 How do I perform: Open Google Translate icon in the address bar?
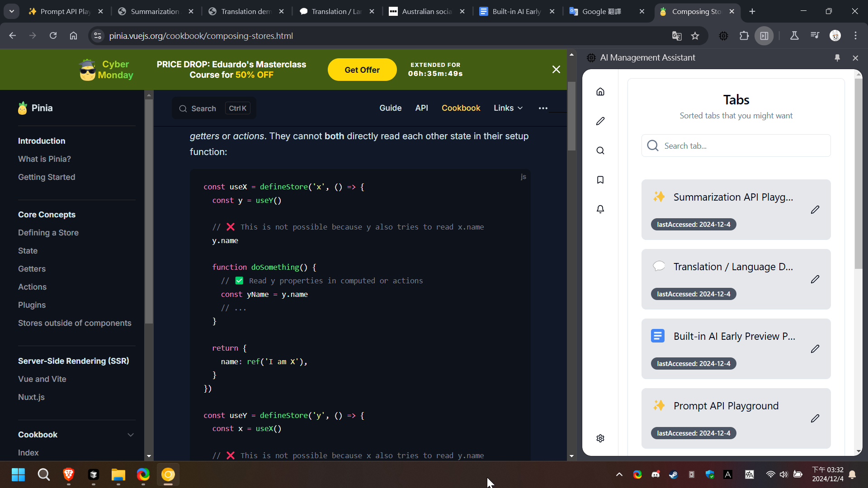[x=677, y=36]
